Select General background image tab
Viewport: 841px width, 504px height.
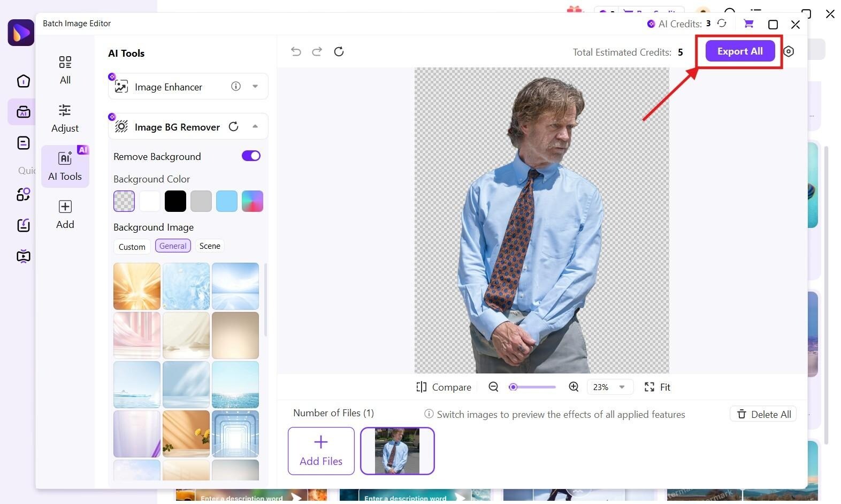tap(173, 246)
